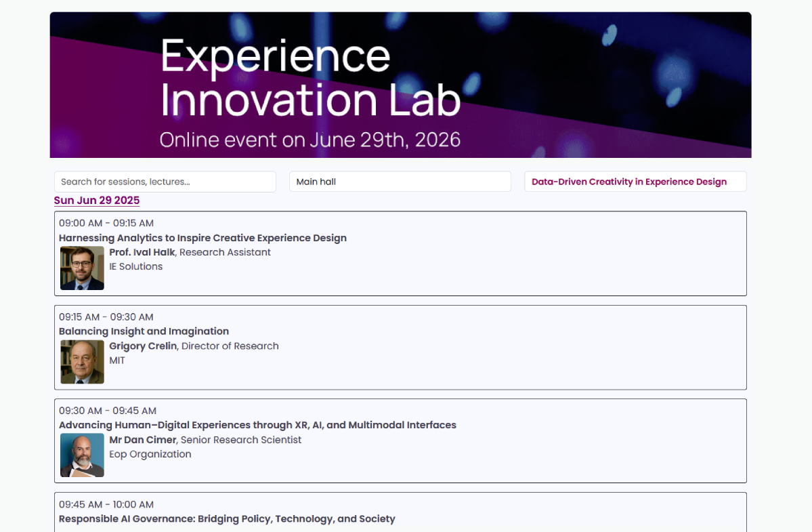Viewport: 812px width, 532px height.
Task: Click the IE Solutions organization text
Action: coord(136,266)
